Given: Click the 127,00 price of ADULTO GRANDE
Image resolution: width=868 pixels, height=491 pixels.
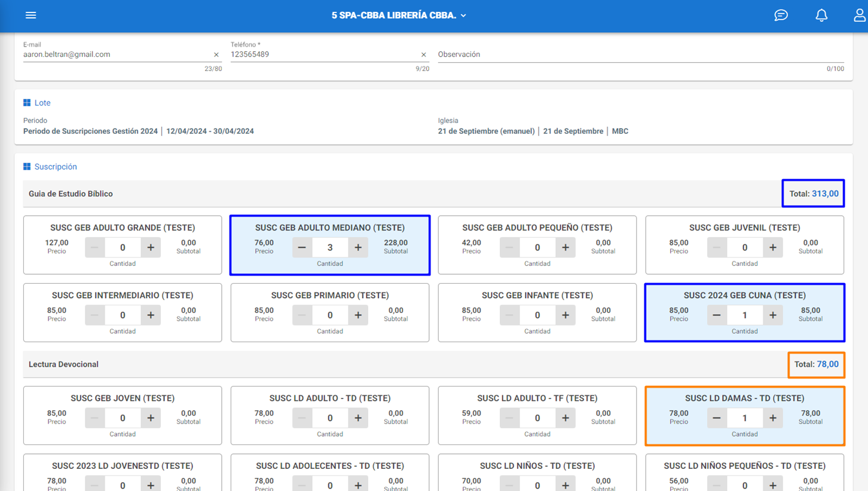Looking at the screenshot, I should pyautogui.click(x=57, y=243).
